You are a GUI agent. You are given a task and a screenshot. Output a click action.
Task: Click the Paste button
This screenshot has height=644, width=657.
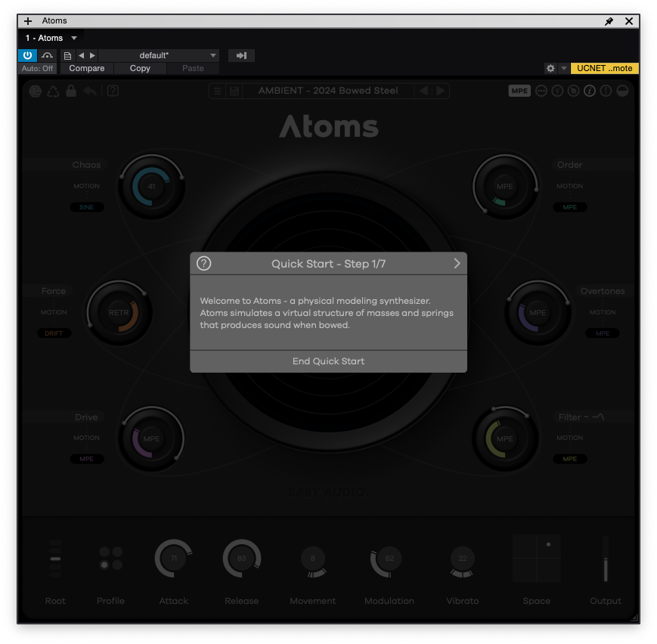[x=193, y=68]
